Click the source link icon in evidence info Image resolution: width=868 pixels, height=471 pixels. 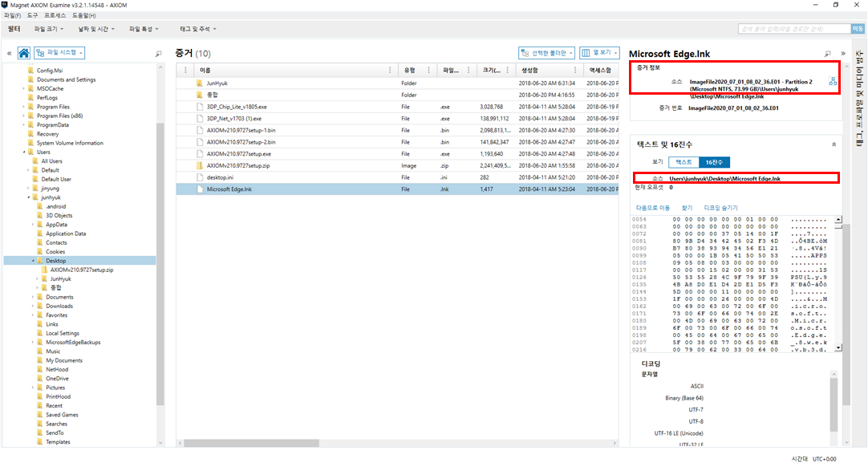click(833, 81)
